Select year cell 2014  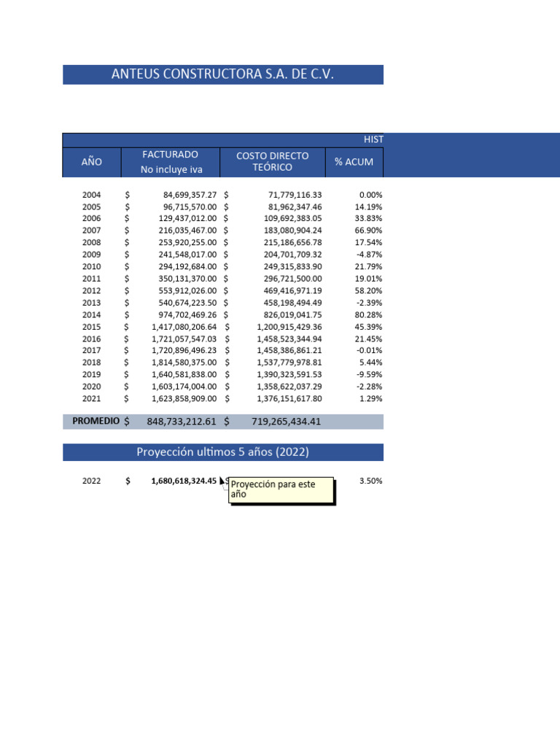point(91,315)
